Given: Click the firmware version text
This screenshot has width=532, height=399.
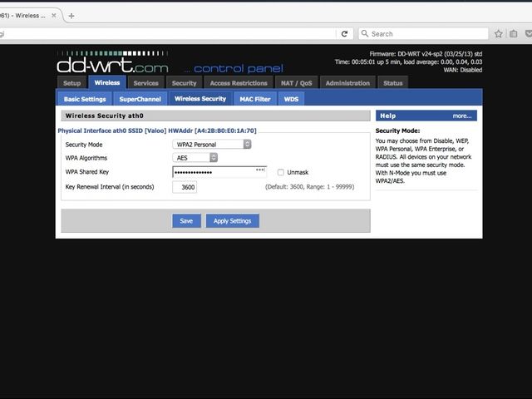Looking at the screenshot, I should pos(426,54).
